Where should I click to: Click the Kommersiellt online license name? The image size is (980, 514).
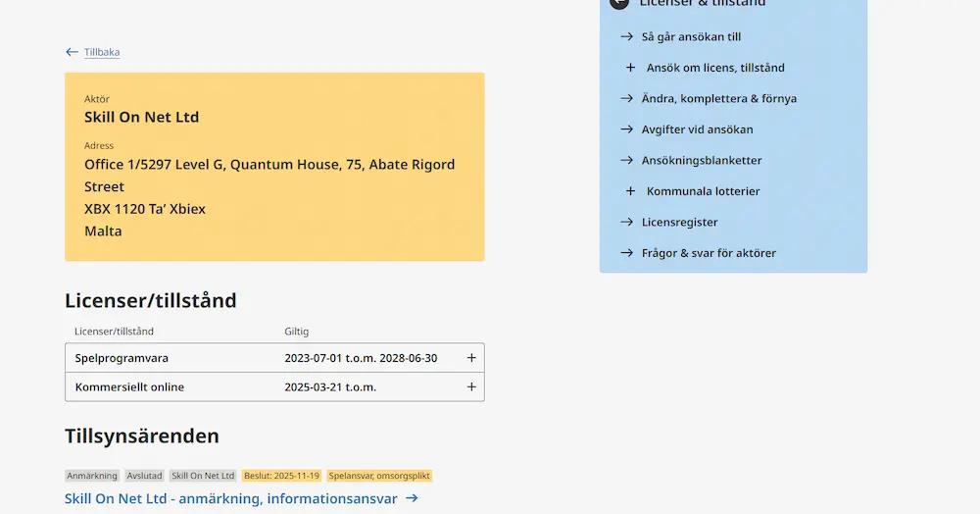pos(129,387)
